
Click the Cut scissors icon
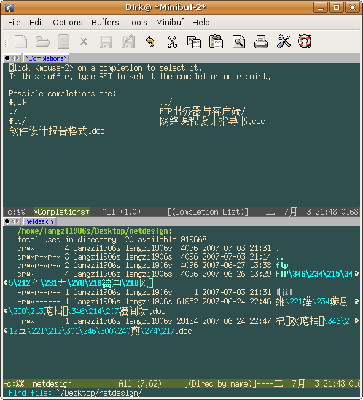(172, 42)
